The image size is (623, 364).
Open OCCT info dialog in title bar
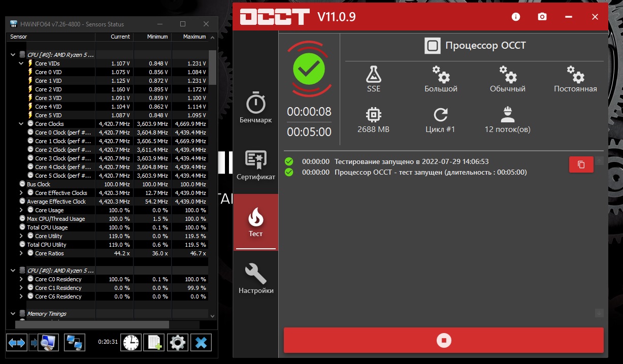coord(516,17)
